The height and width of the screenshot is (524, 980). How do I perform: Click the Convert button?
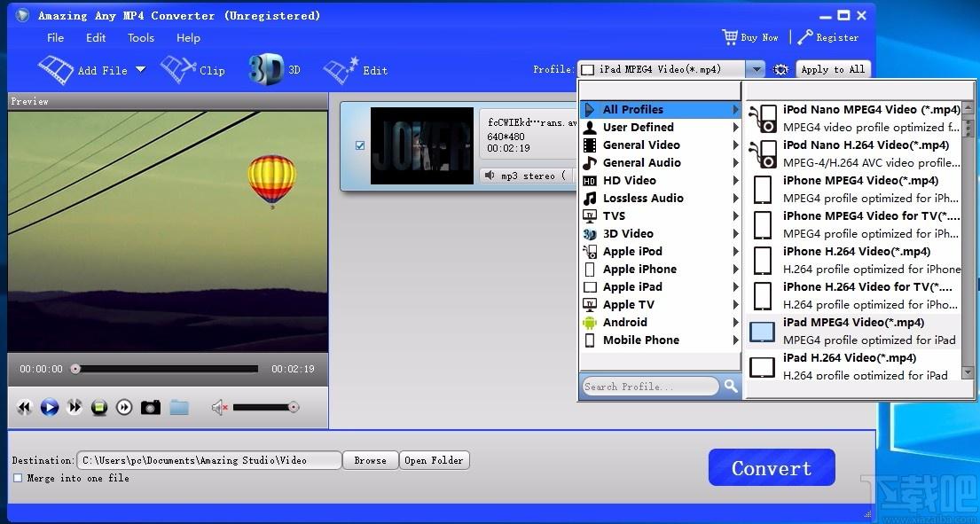click(772, 467)
